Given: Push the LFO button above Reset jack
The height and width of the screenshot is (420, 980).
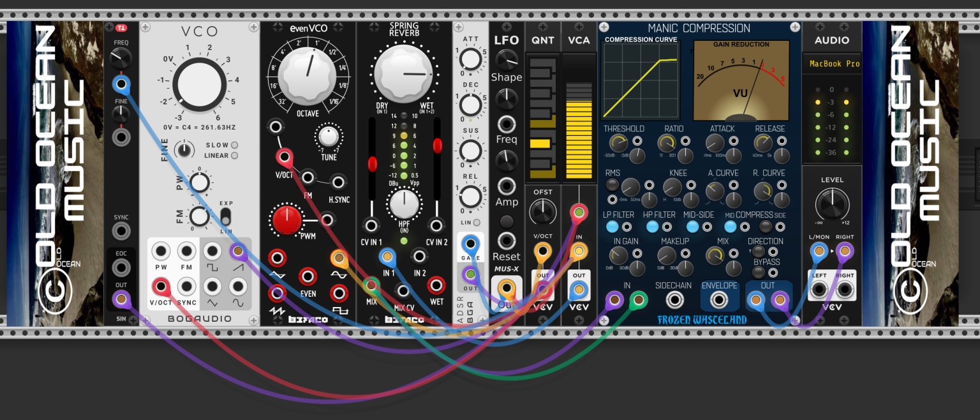Looking at the screenshot, I should click(507, 221).
